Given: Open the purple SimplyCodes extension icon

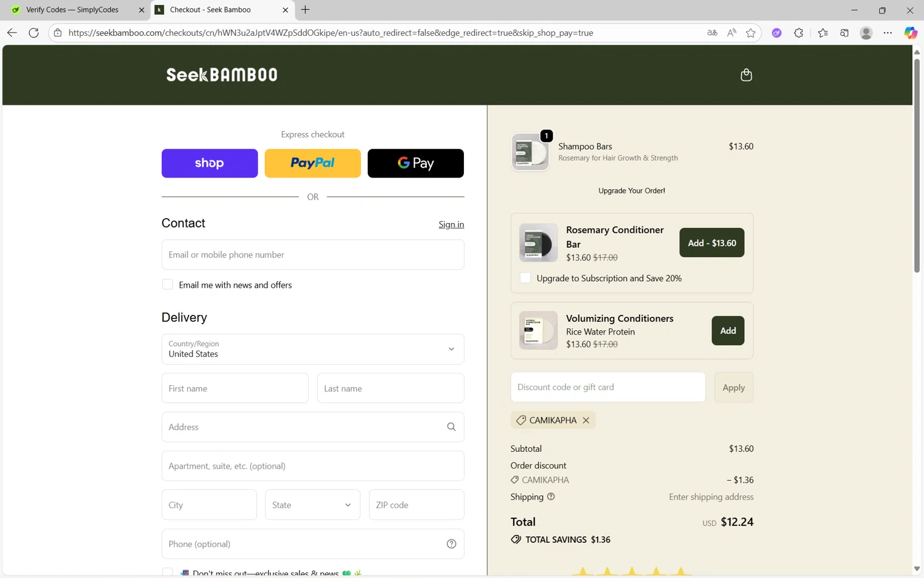Looking at the screenshot, I should point(777,33).
